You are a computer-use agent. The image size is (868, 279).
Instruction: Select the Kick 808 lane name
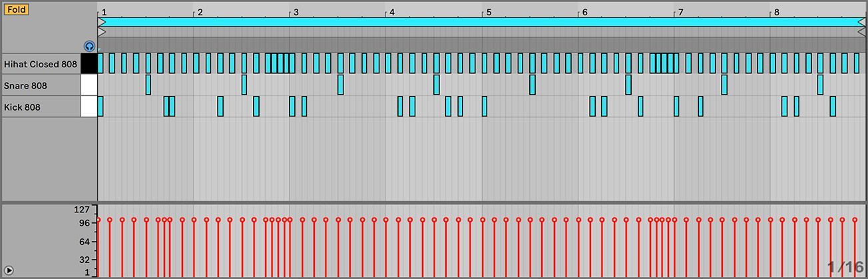point(22,107)
